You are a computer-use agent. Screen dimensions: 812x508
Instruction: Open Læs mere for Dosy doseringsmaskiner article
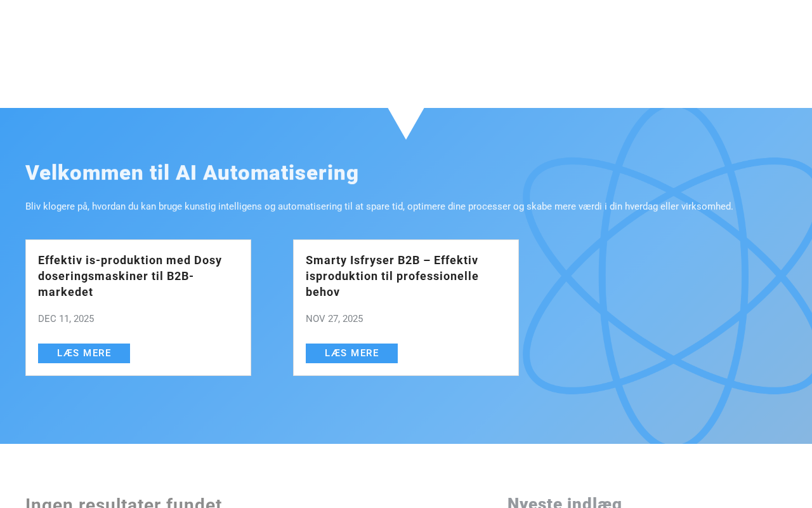84,353
